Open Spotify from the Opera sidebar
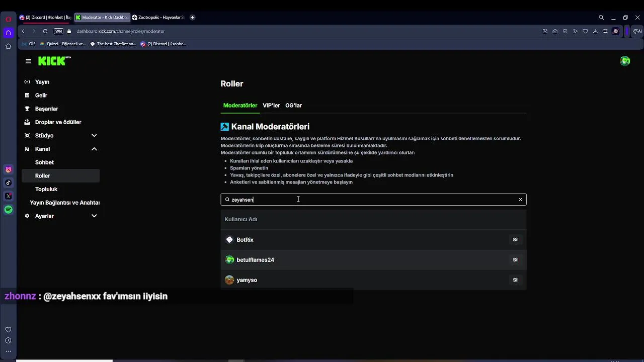The image size is (644, 362). tap(8, 210)
